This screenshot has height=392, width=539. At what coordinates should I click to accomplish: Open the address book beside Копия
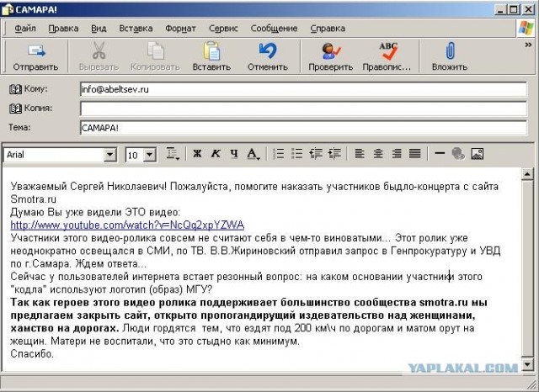tap(15, 109)
